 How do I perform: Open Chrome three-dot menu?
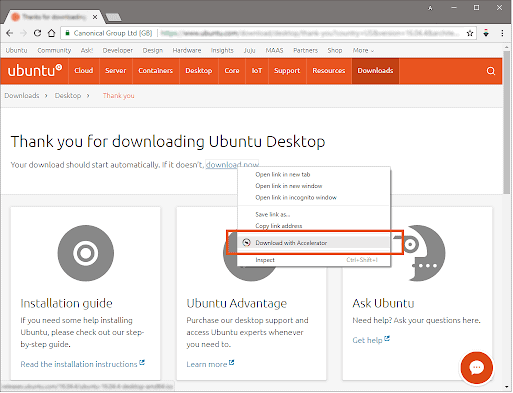(502, 33)
